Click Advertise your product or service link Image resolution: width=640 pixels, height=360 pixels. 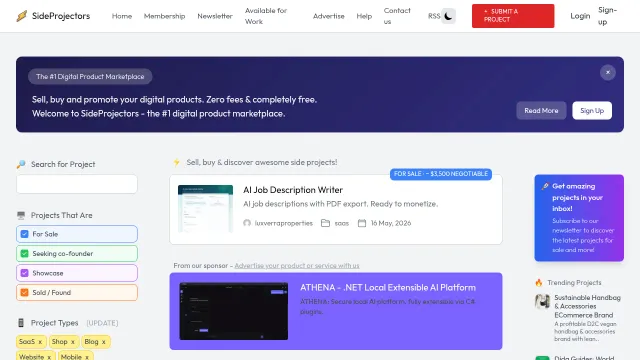coord(297,266)
